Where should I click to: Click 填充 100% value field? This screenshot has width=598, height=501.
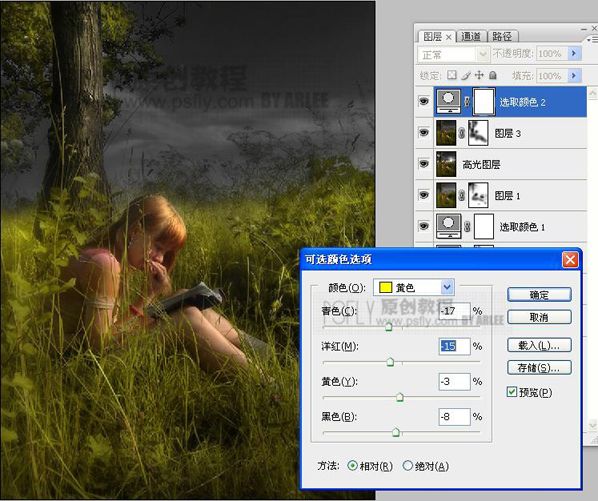tap(551, 75)
